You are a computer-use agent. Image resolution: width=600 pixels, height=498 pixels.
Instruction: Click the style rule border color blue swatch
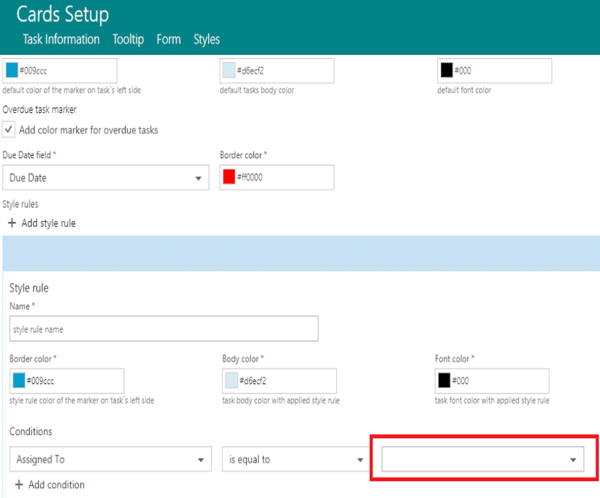coord(19,380)
